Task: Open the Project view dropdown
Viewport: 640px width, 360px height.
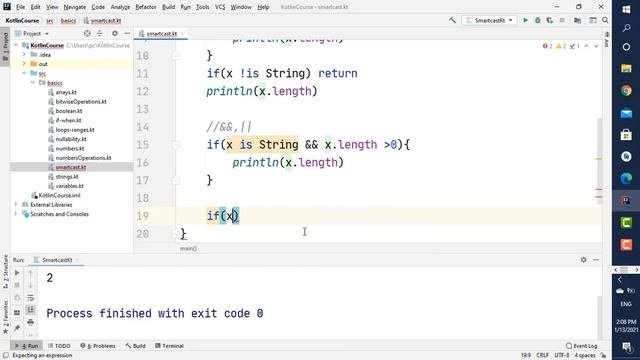Action: pyautogui.click(x=32, y=33)
